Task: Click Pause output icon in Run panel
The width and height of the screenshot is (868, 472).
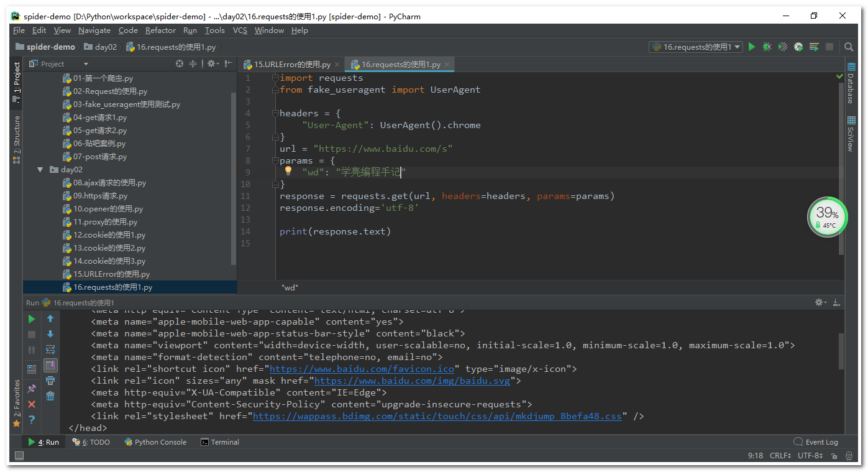Action: click(x=32, y=350)
